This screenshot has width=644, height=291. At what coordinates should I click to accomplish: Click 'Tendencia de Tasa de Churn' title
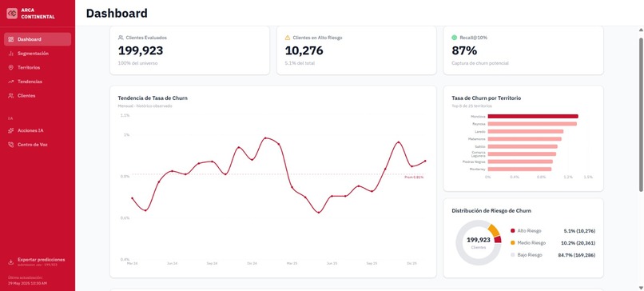(x=153, y=98)
